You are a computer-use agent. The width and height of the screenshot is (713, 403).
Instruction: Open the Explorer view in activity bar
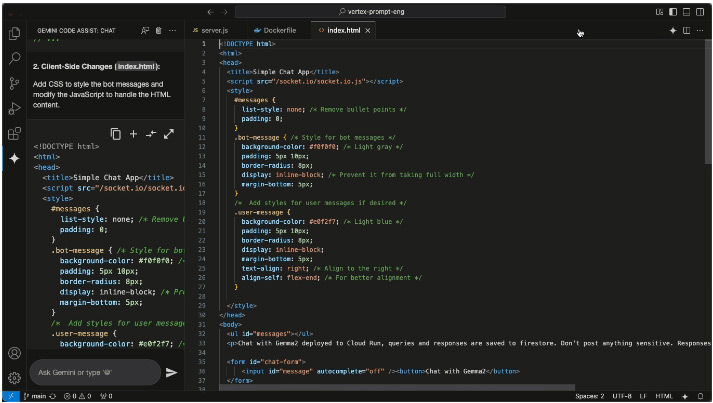click(15, 33)
